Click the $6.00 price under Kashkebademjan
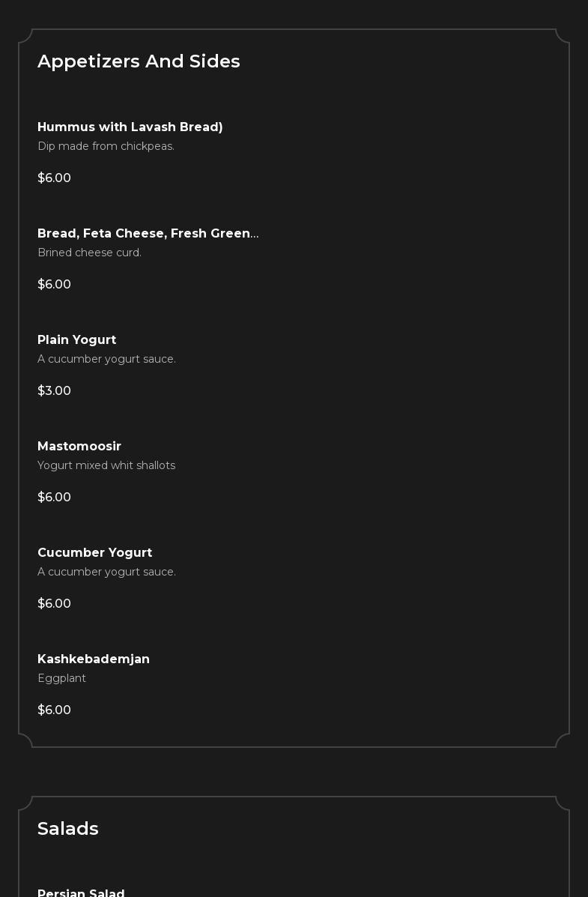Screen dimensions: 588x897 click(x=54, y=710)
